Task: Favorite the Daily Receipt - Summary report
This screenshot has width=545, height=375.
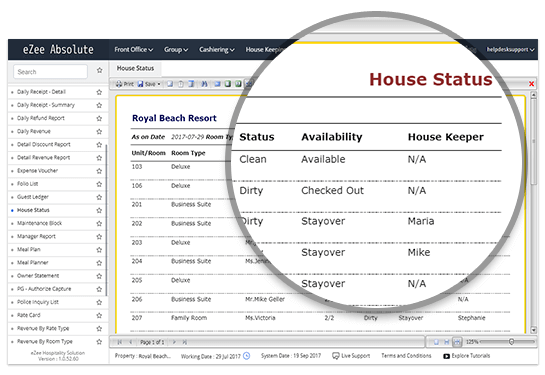Action: coord(99,105)
